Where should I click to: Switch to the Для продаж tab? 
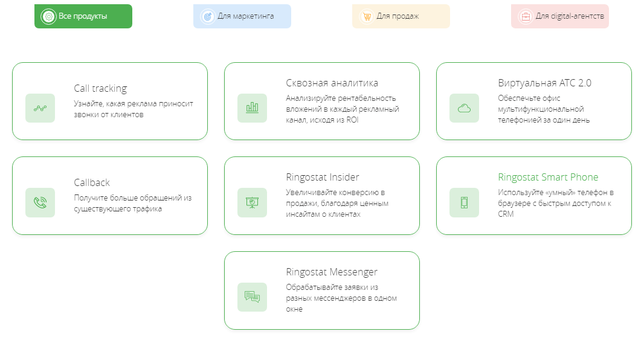pyautogui.click(x=401, y=16)
